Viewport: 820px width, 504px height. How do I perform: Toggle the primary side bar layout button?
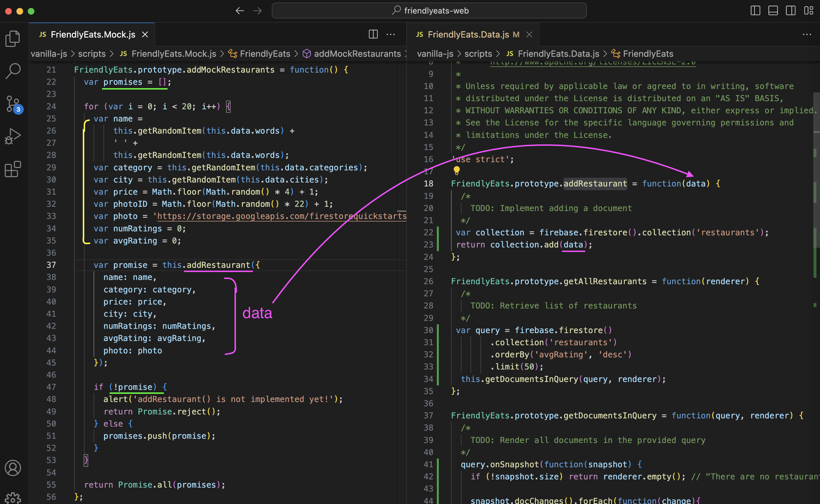click(x=755, y=11)
